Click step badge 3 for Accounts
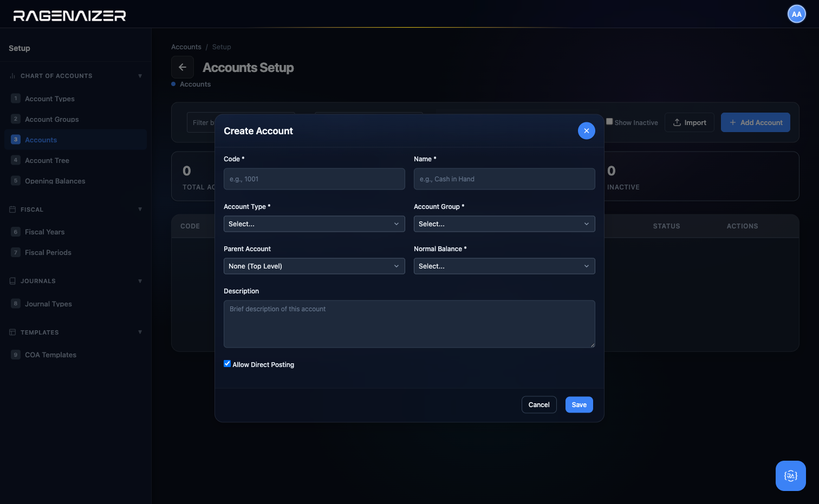The width and height of the screenshot is (819, 504). point(16,140)
